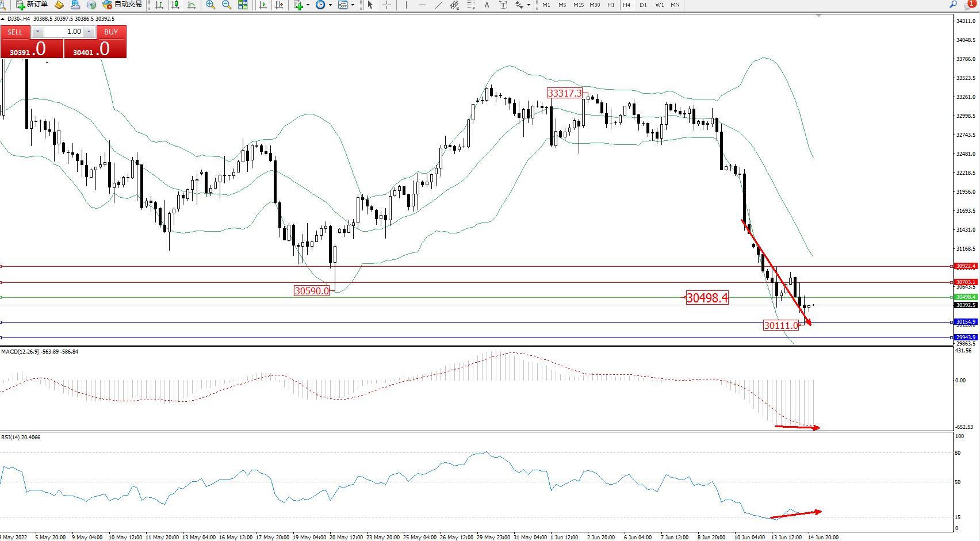Expand the chart templates dropdown
Screen dimensions: 980x541
point(353,5)
